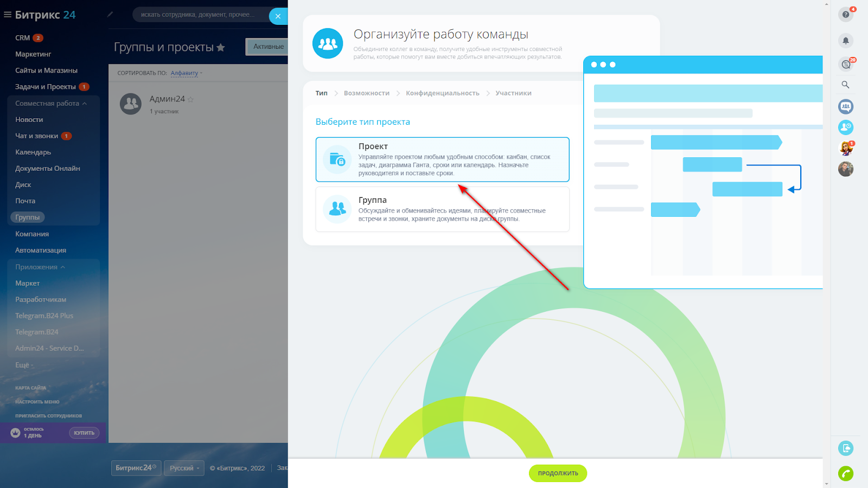Go to the Тип step tab
The height and width of the screenshot is (488, 868).
click(322, 93)
